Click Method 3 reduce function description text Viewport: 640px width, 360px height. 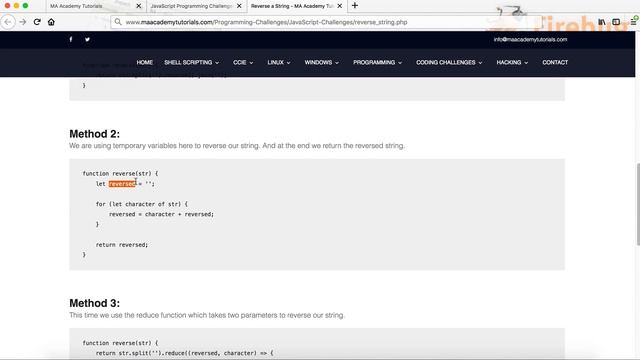coord(207,315)
